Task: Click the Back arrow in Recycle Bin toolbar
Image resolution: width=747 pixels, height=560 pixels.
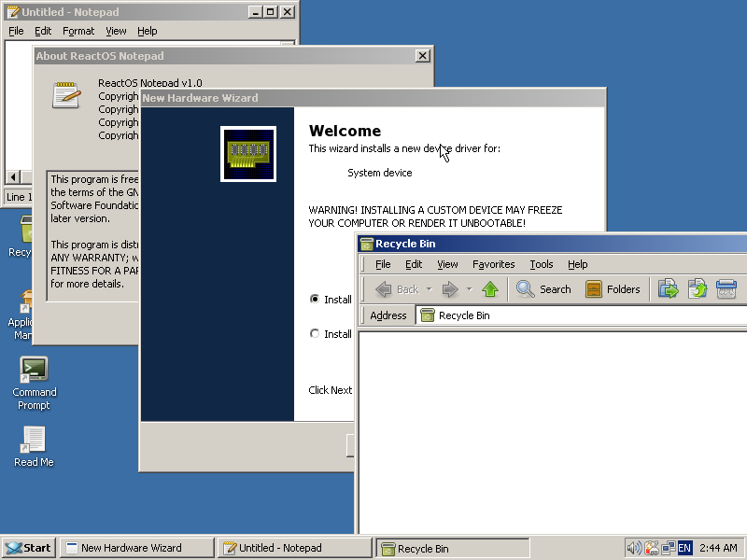Action: click(x=396, y=289)
